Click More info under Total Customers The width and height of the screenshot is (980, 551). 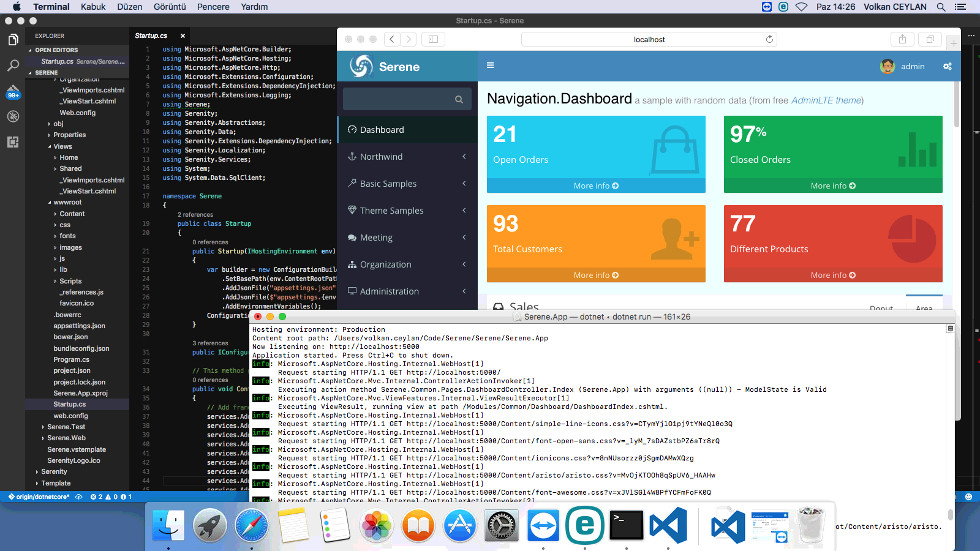click(596, 275)
